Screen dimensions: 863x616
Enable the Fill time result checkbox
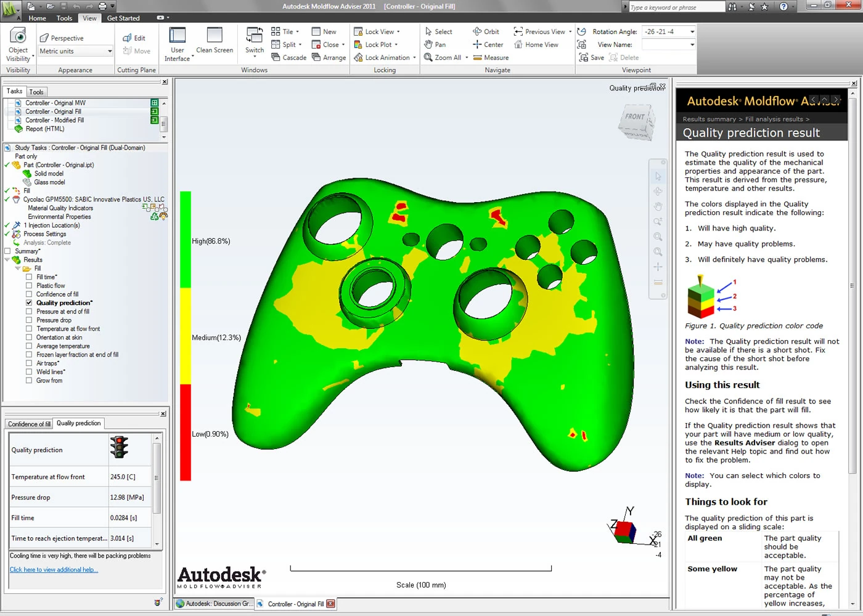[29, 277]
